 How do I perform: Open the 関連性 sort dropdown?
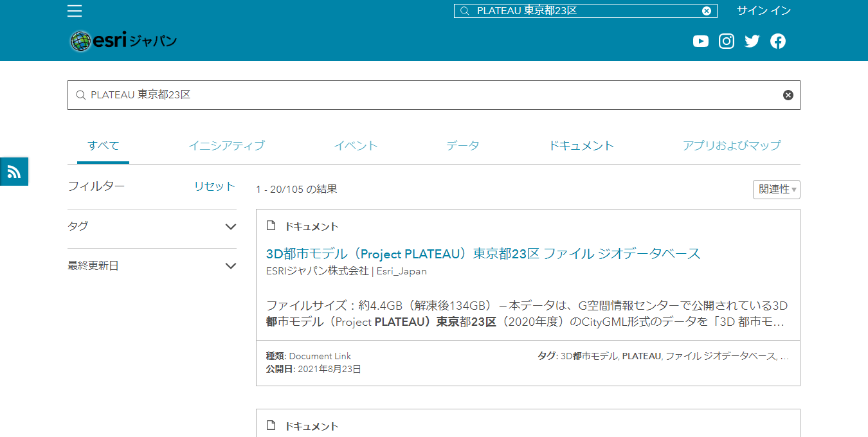coord(777,190)
